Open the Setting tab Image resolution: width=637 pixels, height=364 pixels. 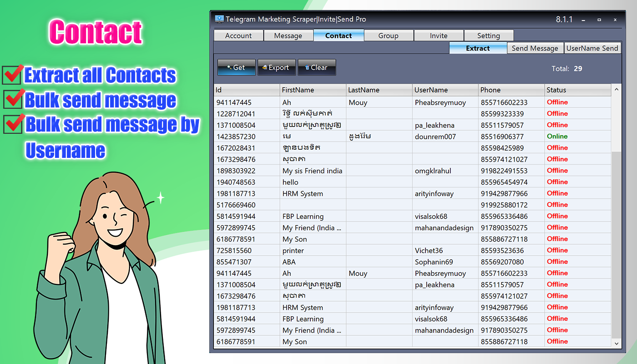pyautogui.click(x=489, y=35)
